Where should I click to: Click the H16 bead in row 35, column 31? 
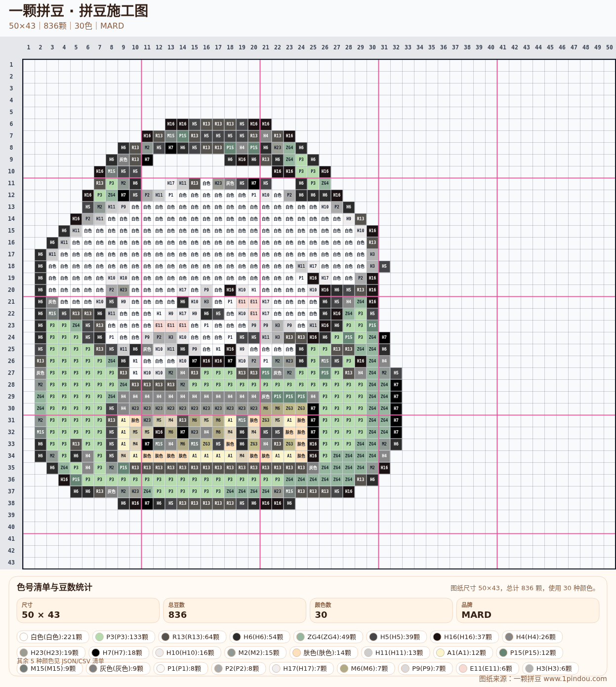[x=384, y=468]
